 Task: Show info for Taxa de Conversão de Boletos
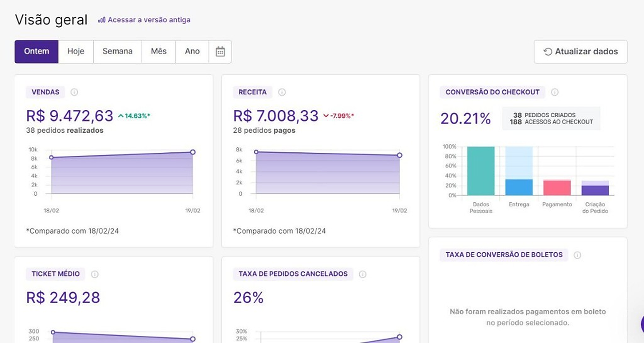point(577,255)
